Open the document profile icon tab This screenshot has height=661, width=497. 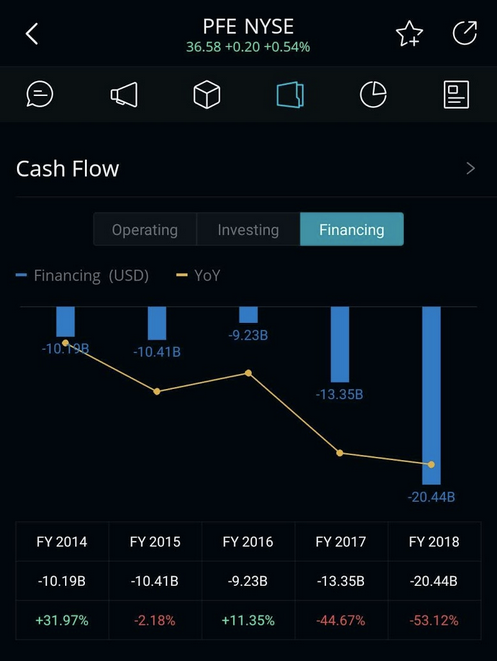click(x=456, y=94)
